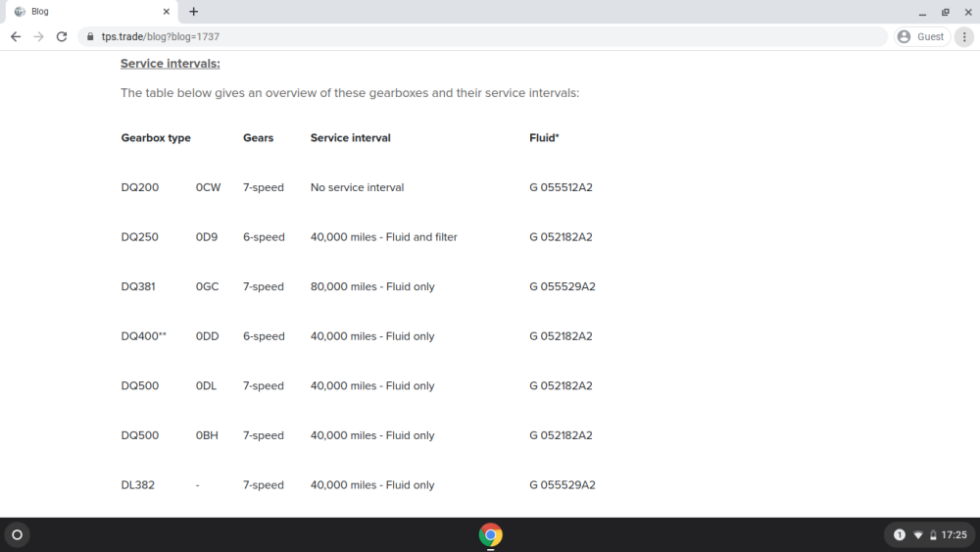This screenshot has width=980, height=552.
Task: Click the tps.trade address bar
Action: click(x=392, y=36)
